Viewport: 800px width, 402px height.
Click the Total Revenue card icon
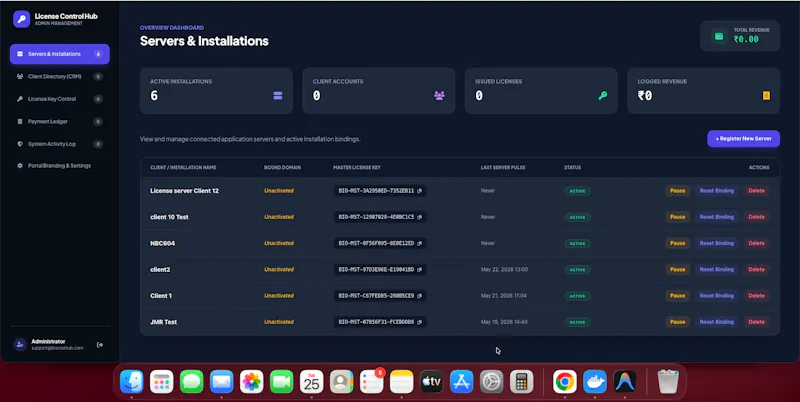[718, 36]
